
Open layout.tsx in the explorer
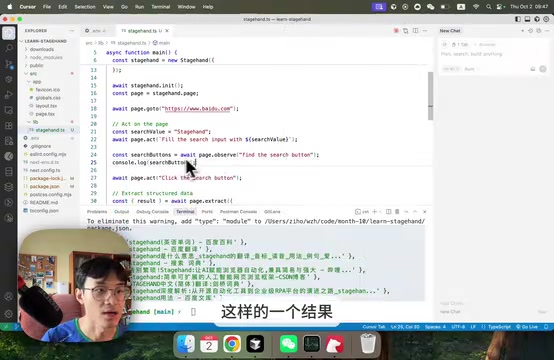pos(46,106)
